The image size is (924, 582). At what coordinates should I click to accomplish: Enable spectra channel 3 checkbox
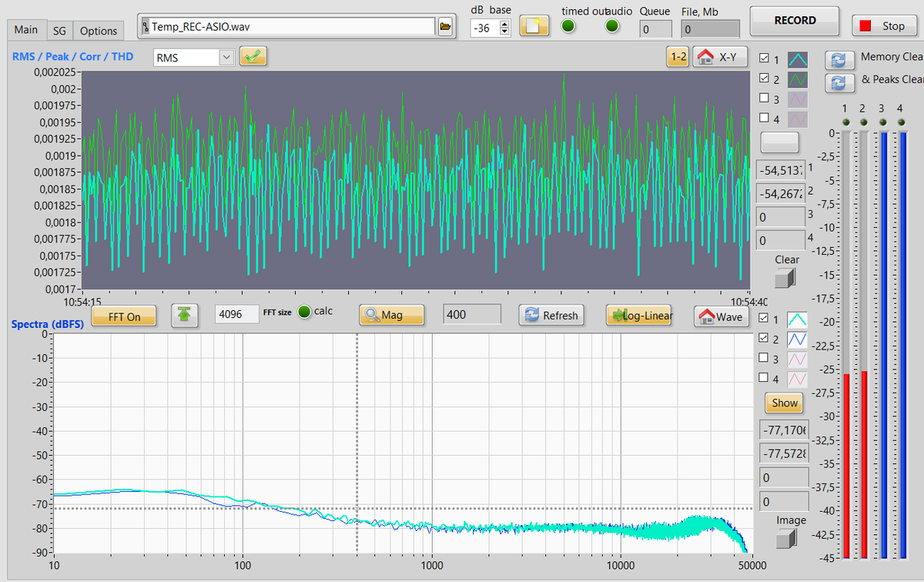(764, 357)
